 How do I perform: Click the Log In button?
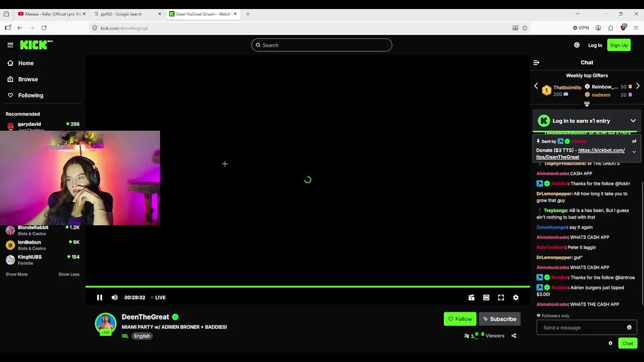pos(595,45)
